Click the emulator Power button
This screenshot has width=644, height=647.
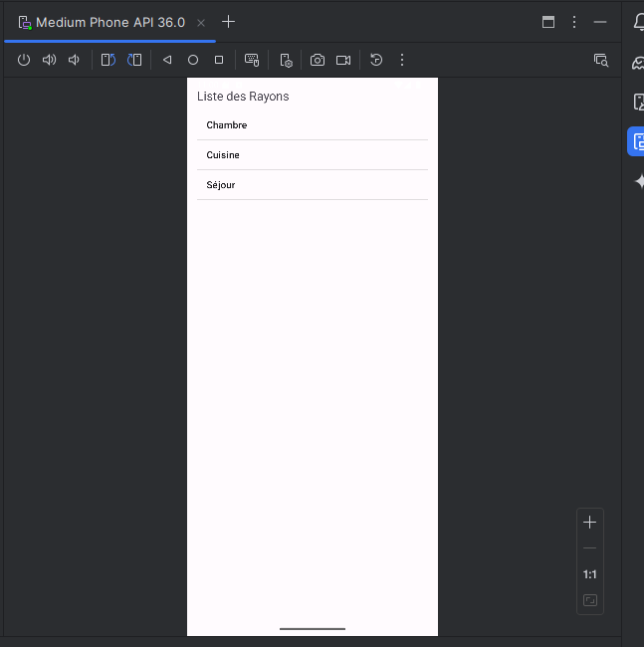click(x=24, y=61)
